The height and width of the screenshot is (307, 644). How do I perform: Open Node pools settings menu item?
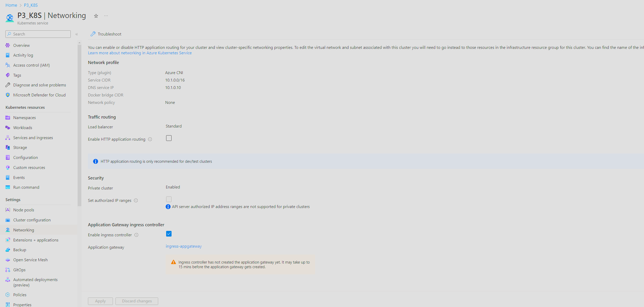[x=24, y=210]
